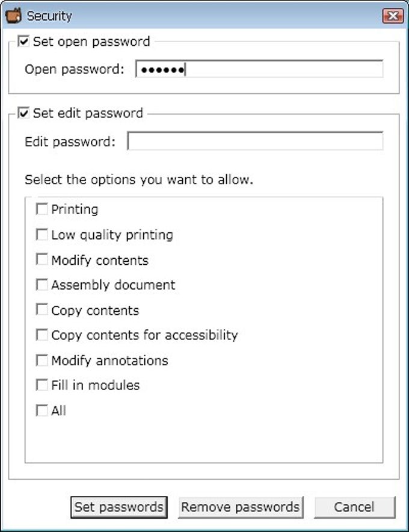The width and height of the screenshot is (409, 532).
Task: Close the Security dialog
Action: point(393,16)
